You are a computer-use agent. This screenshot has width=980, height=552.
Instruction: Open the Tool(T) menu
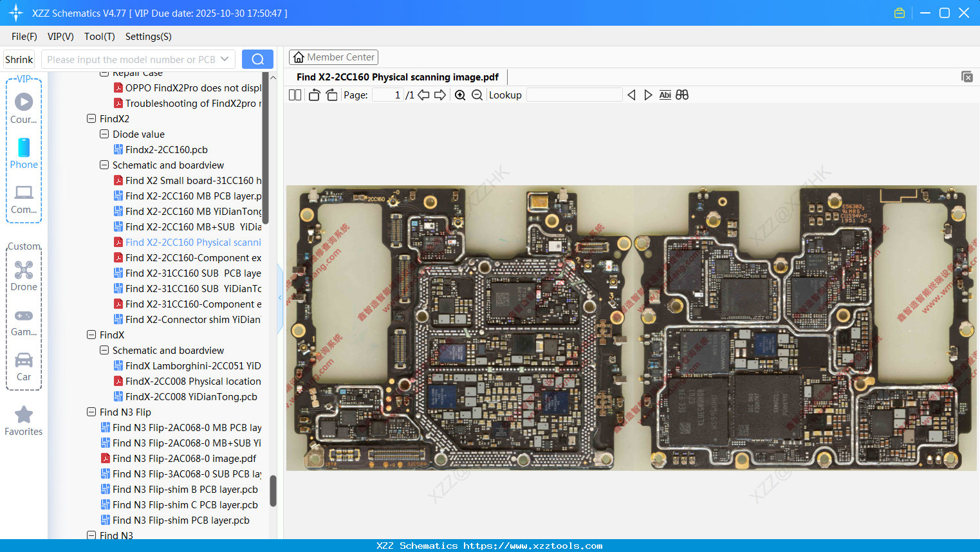(100, 37)
